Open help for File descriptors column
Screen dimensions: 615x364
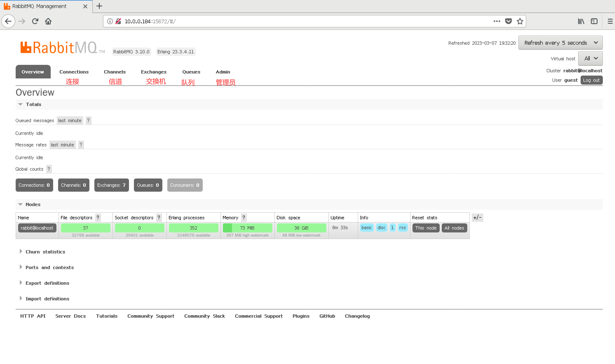click(98, 218)
